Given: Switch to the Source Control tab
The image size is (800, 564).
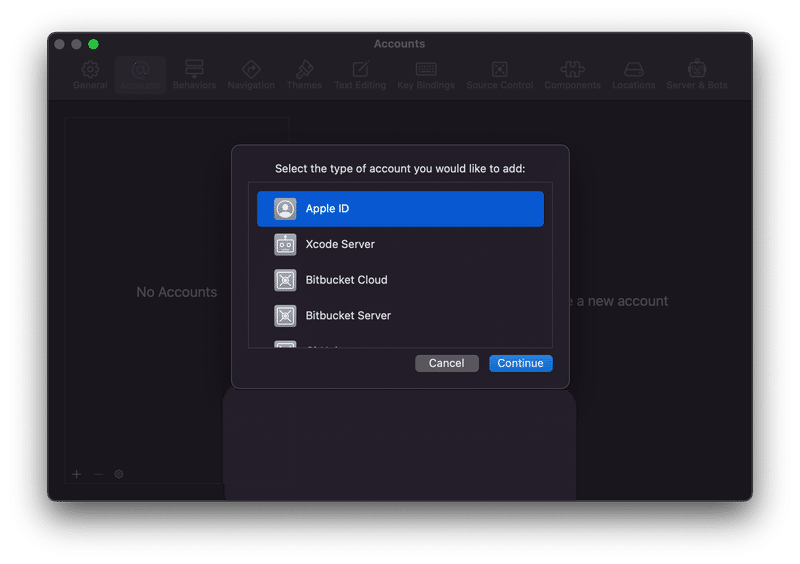Looking at the screenshot, I should pyautogui.click(x=499, y=75).
